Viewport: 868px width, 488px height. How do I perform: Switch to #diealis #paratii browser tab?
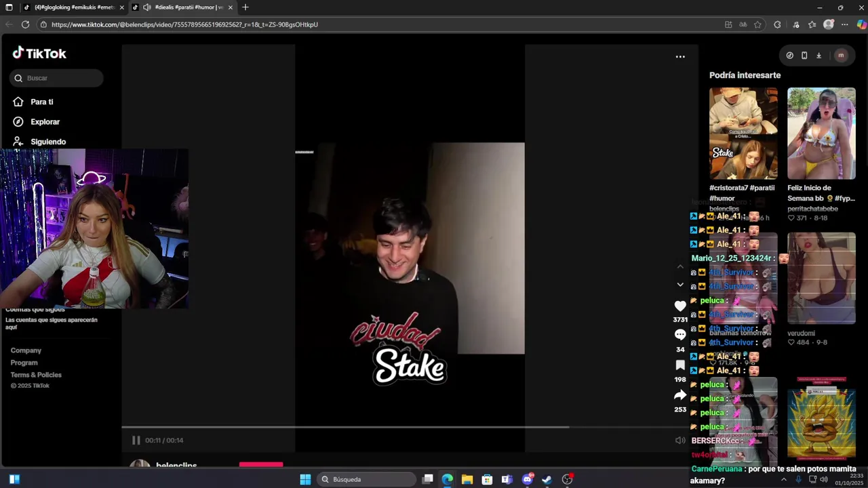click(183, 7)
